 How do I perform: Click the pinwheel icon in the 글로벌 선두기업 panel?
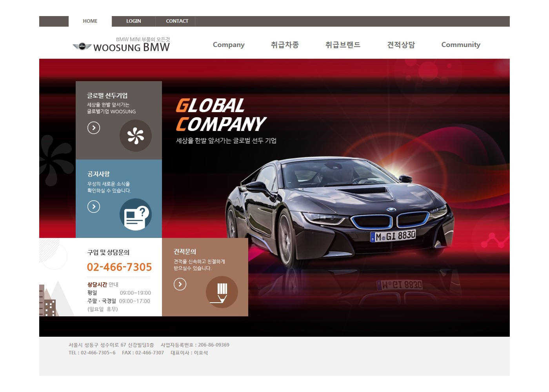click(x=136, y=136)
